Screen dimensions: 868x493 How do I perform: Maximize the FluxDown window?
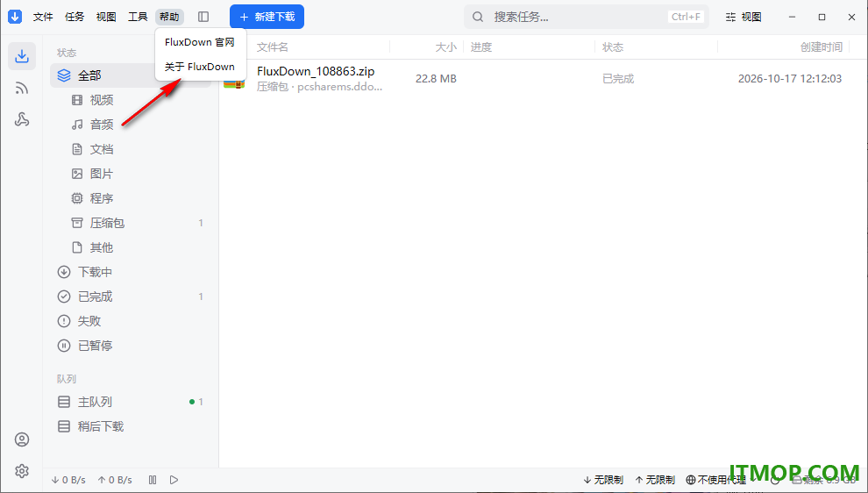pyautogui.click(x=822, y=17)
